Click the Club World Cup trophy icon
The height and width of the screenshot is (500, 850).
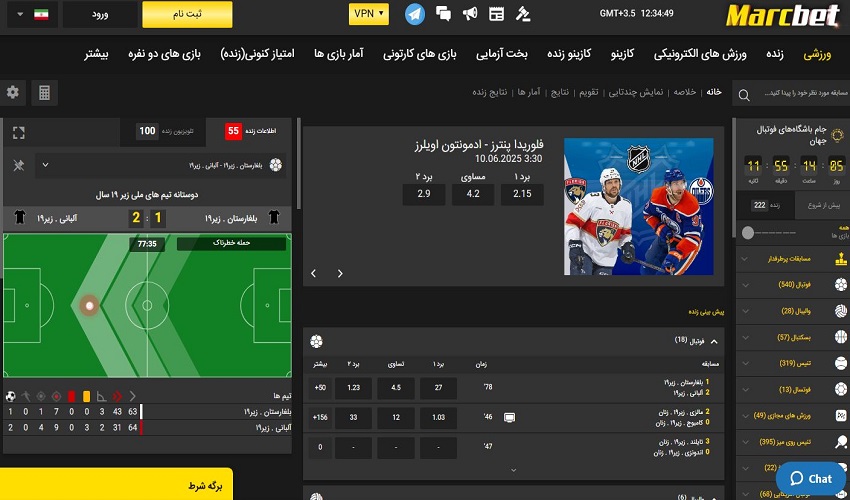click(837, 134)
